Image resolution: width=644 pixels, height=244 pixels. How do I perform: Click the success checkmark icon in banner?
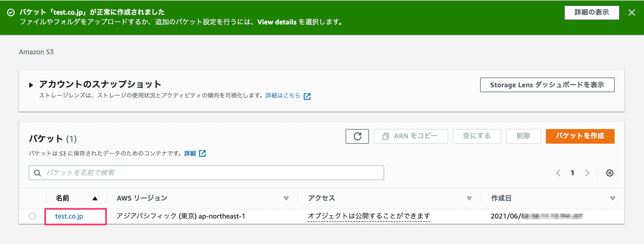(11, 12)
